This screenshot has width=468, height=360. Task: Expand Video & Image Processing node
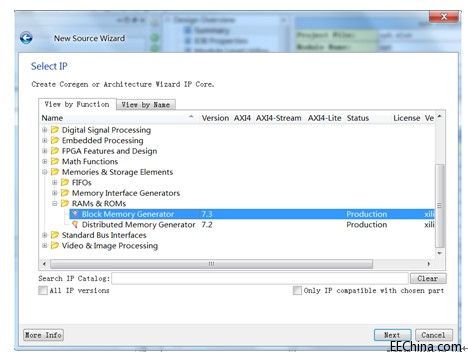45,246
